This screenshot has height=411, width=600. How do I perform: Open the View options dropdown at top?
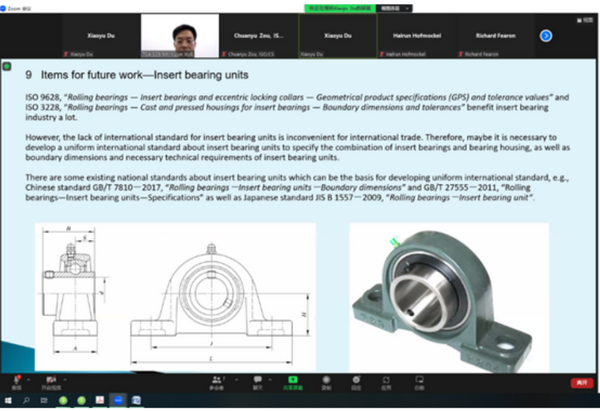[394, 8]
